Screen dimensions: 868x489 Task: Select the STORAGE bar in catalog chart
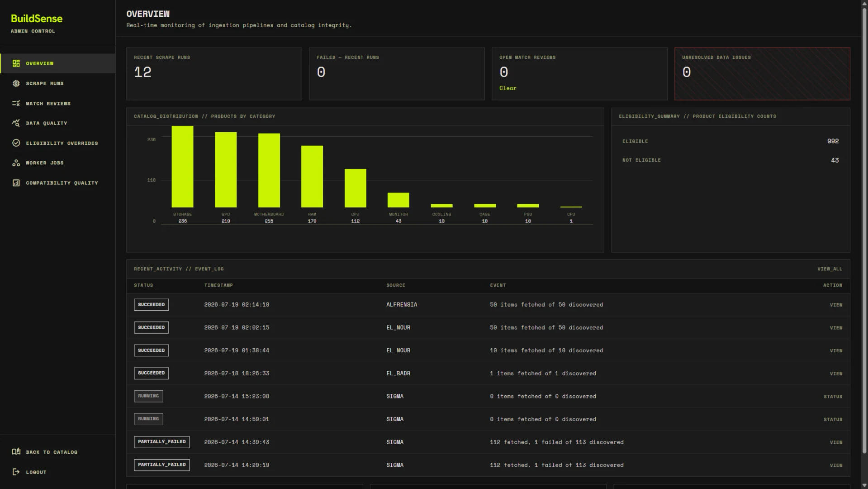point(182,167)
